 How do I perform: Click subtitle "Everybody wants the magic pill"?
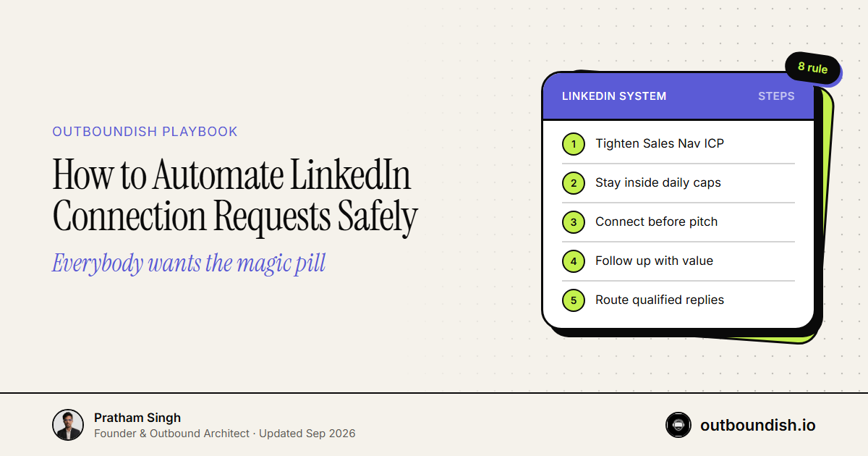pyautogui.click(x=189, y=263)
